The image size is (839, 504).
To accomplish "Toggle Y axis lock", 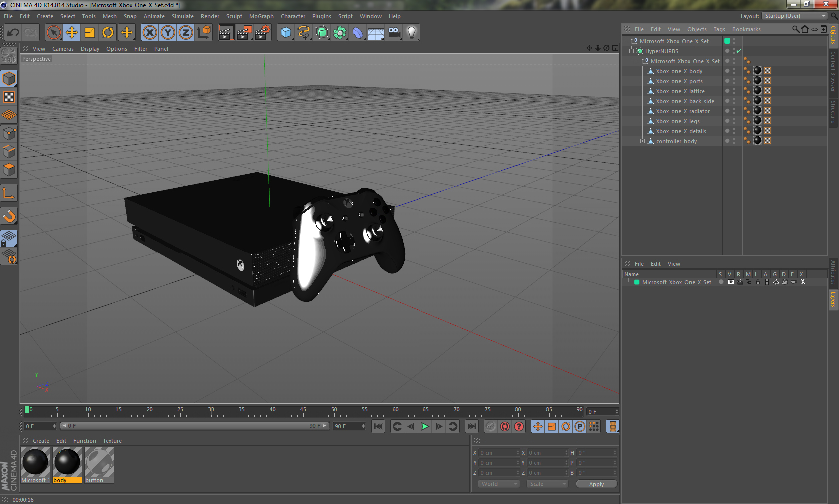I will pos(168,33).
